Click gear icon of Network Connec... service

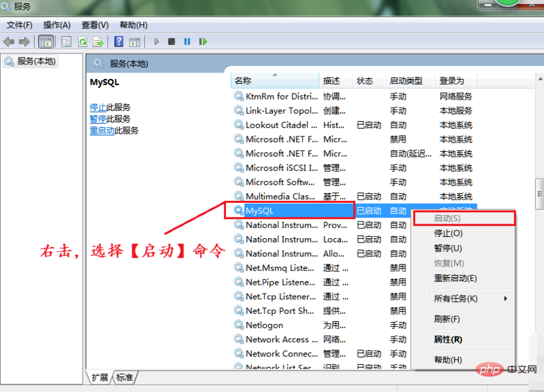238,353
